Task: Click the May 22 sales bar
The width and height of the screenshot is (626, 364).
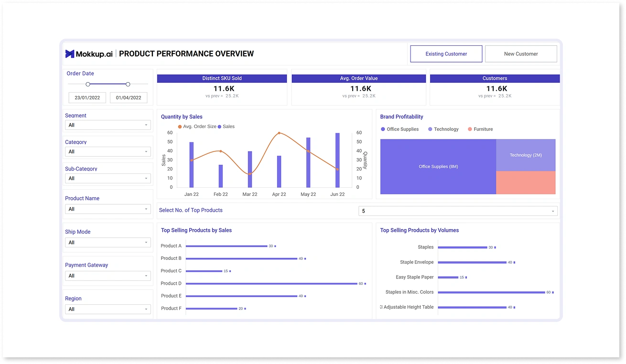Action: click(308, 162)
